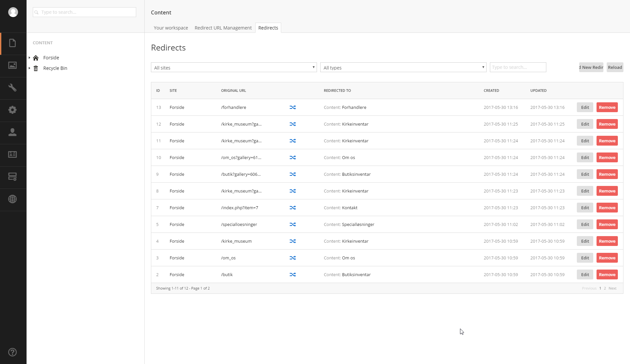Open the Users section icon

coord(12,132)
